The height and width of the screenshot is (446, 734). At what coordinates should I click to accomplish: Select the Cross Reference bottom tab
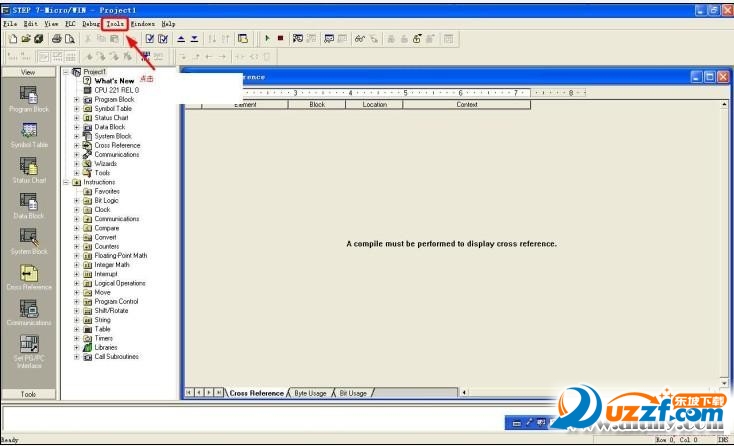[x=257, y=393]
